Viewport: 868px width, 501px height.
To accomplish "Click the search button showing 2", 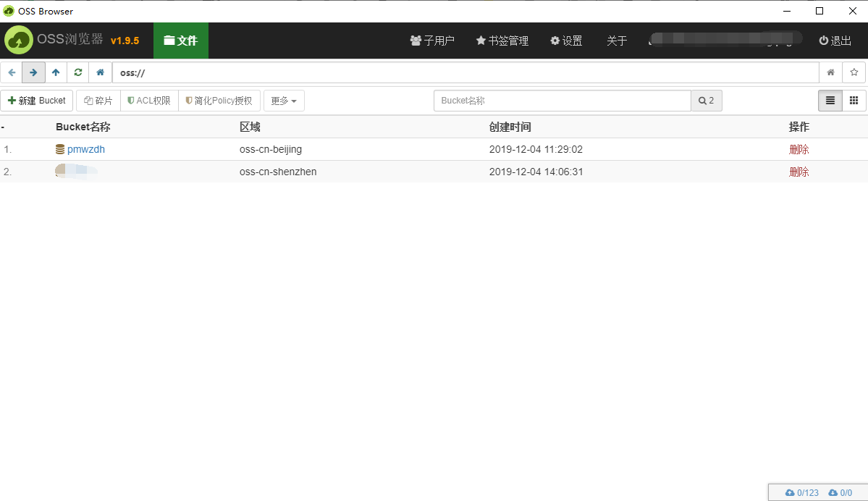I will (x=707, y=100).
